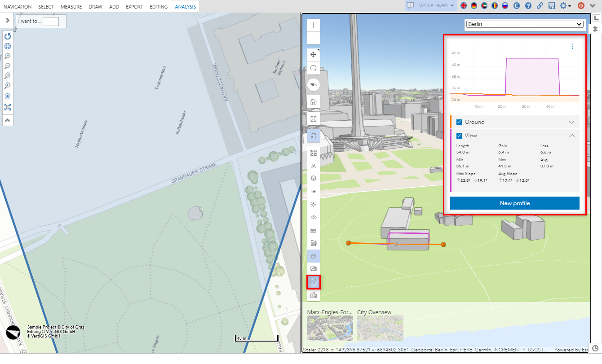The width and height of the screenshot is (602, 364).
Task: Click the red power logout icon
Action: click(x=581, y=6)
